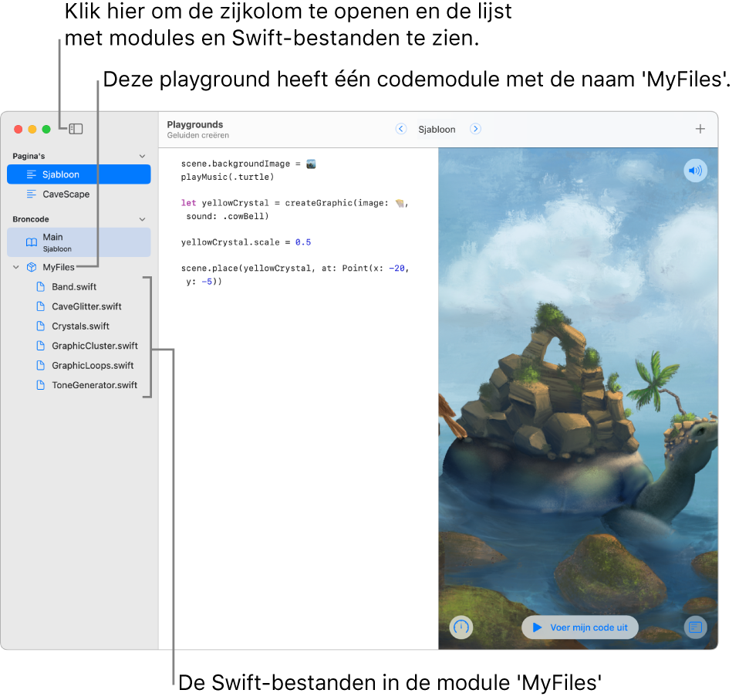Click the Broncode section header
Image resolution: width=739 pixels, height=700 pixels.
pos(31,219)
